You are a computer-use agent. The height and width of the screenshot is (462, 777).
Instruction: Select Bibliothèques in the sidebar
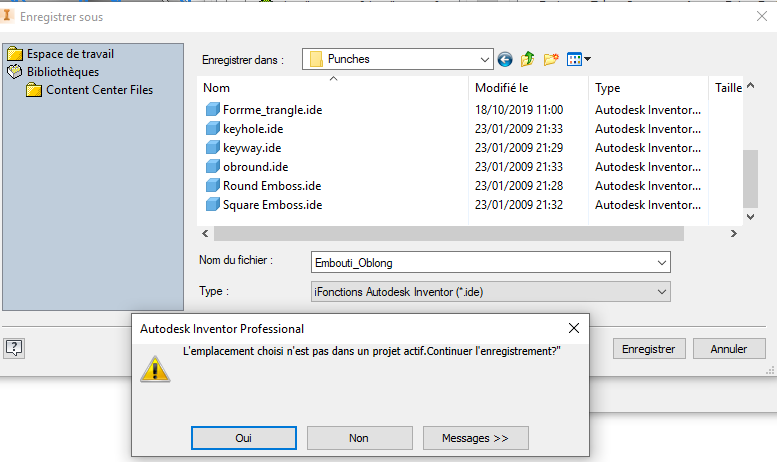coord(63,72)
